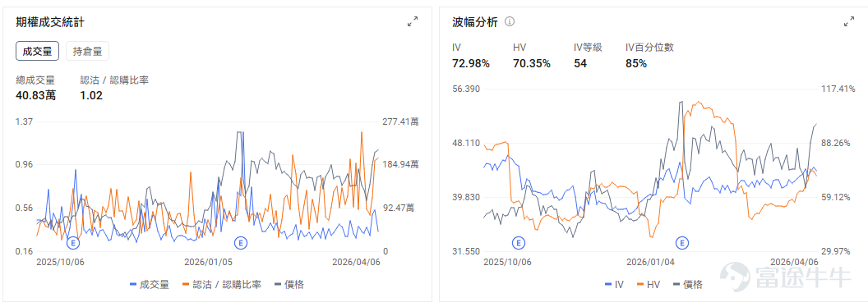Toggle the 成交量 legend series
This screenshot has width=868, height=307.
click(150, 285)
